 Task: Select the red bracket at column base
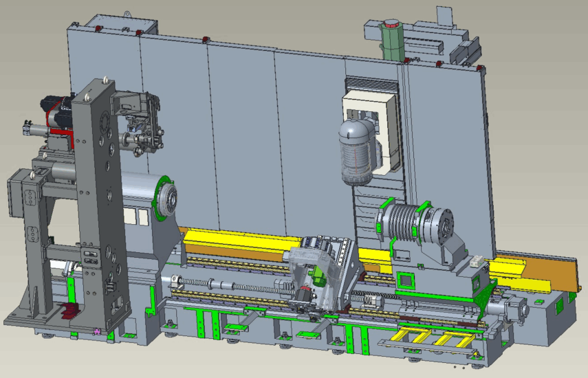click(x=71, y=311)
